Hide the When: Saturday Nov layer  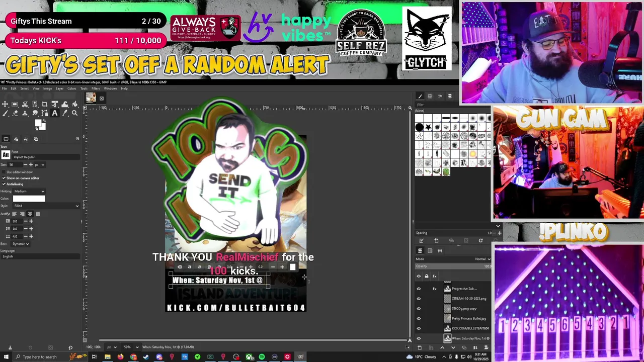click(x=419, y=338)
